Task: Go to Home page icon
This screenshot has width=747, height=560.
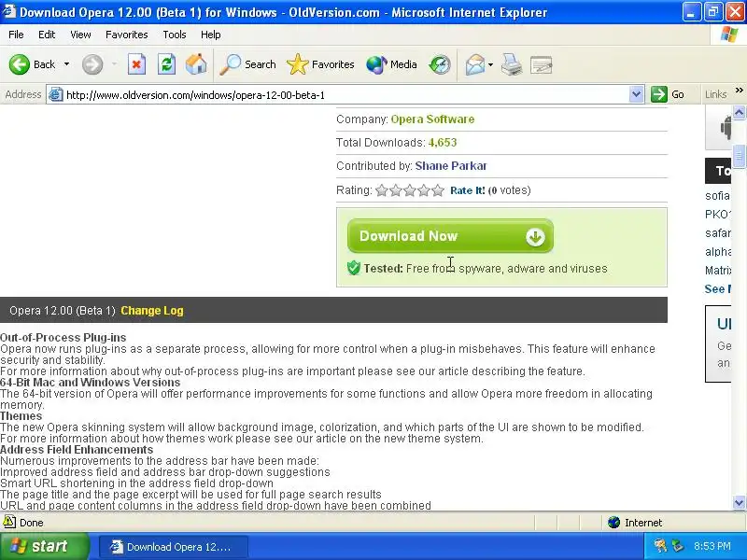Action: 196,64
